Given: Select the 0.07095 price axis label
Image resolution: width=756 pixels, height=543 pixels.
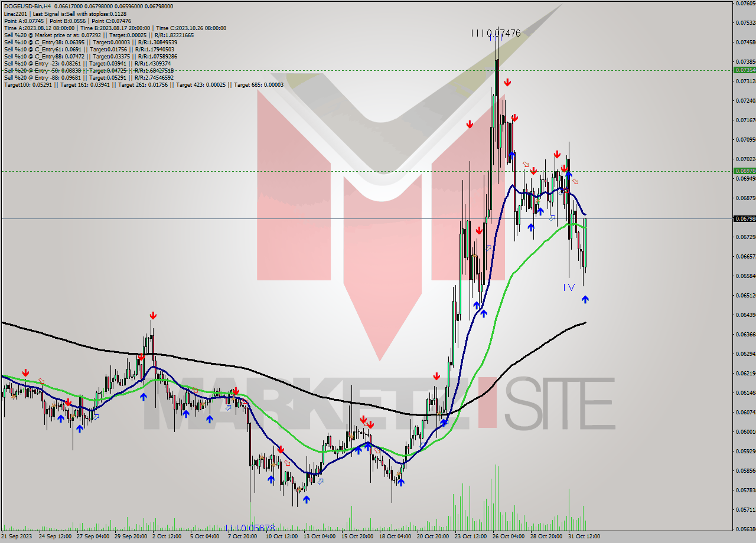Looking at the screenshot, I should coord(745,140).
